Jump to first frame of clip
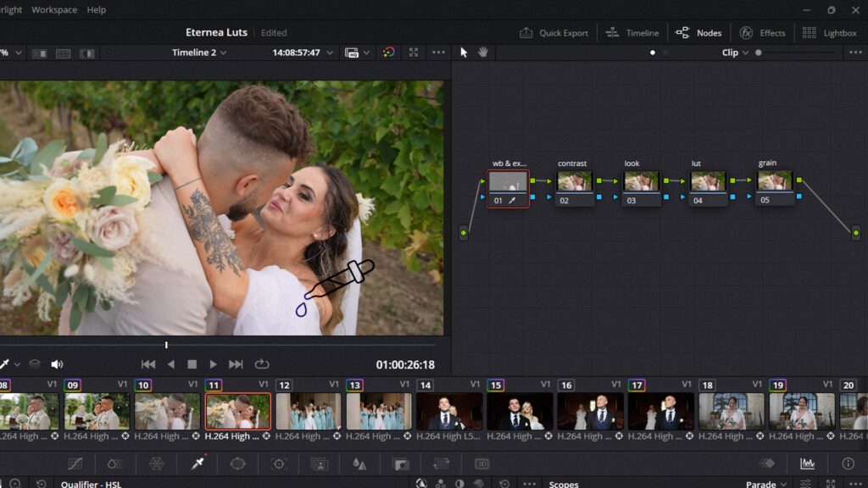The width and height of the screenshot is (868, 488). pos(148,364)
